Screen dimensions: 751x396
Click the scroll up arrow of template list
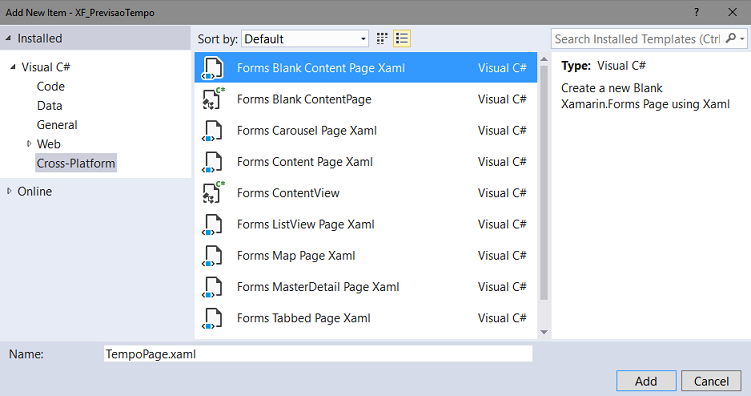pyautogui.click(x=544, y=59)
